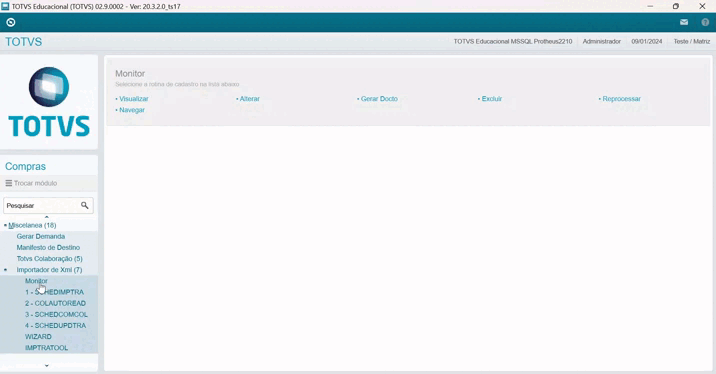Open IMPTRATOOL menu entry

click(46, 348)
